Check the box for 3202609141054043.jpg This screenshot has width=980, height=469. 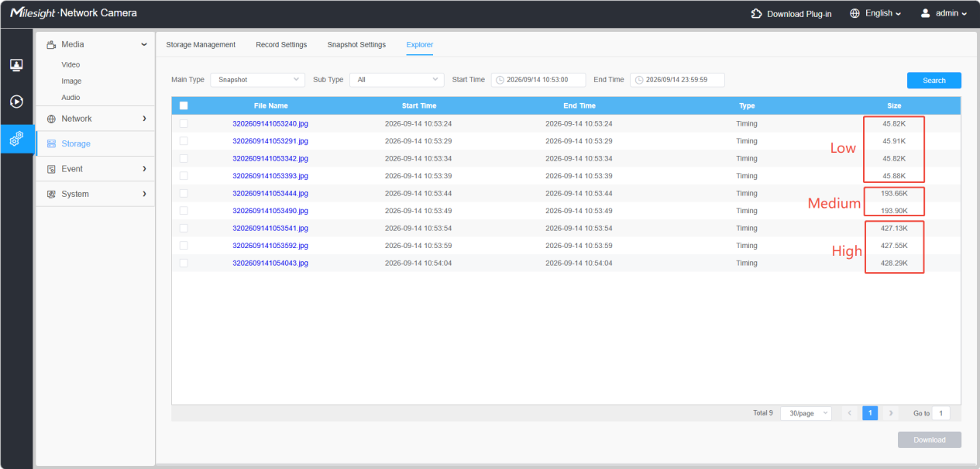click(x=184, y=263)
